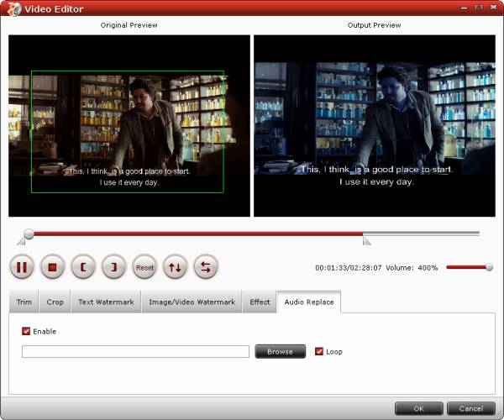Stop the video with square button
The height and width of the screenshot is (420, 504).
(52, 267)
